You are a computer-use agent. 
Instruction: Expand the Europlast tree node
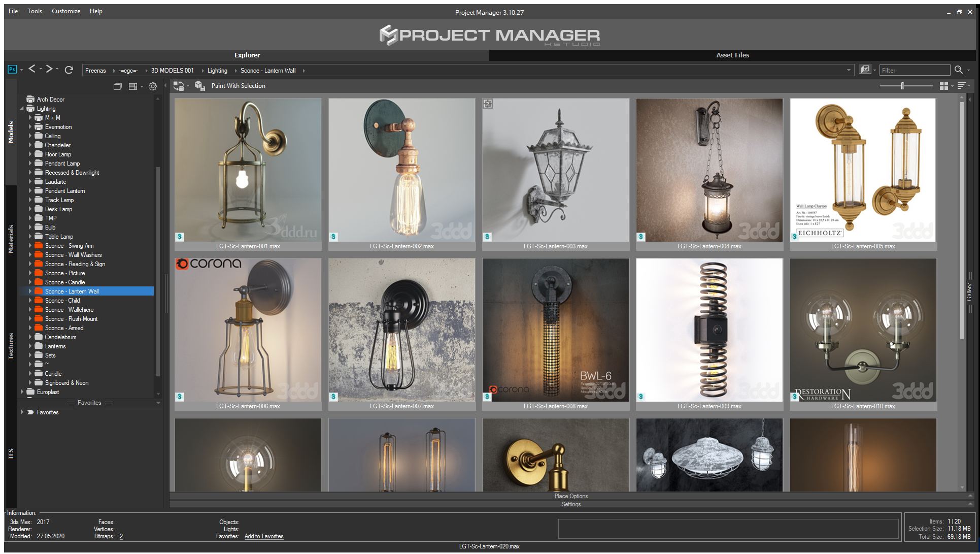click(x=22, y=392)
